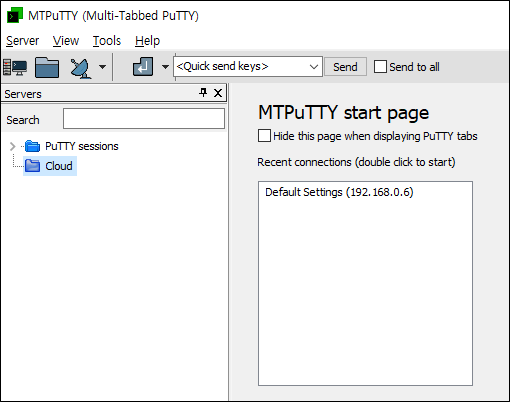Open the View menu
Image resolution: width=510 pixels, height=402 pixels.
click(66, 41)
